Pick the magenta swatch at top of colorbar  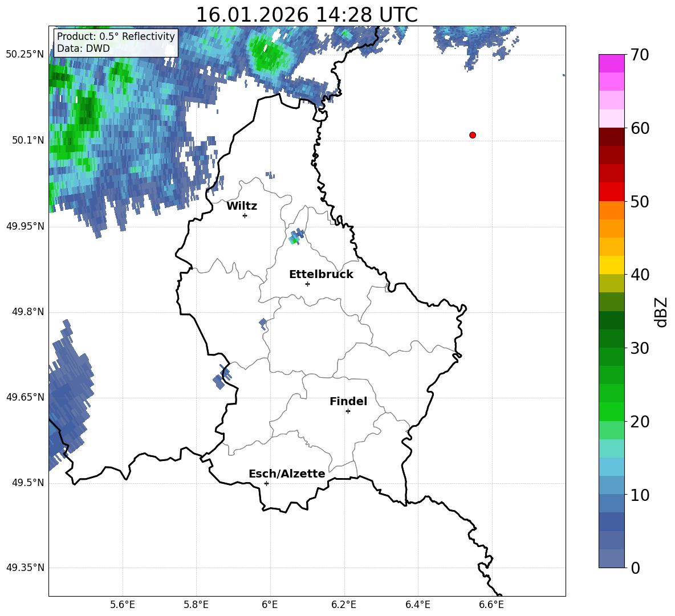point(611,63)
